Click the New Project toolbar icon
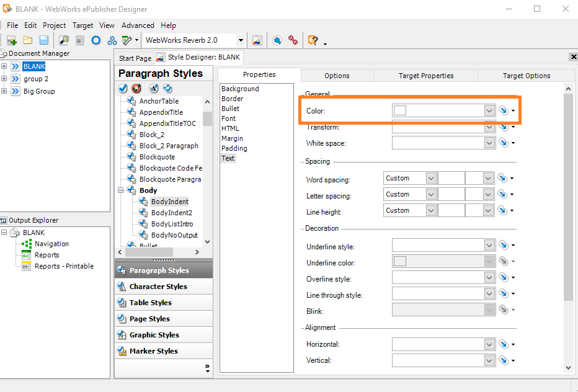The image size is (578, 392). click(12, 40)
